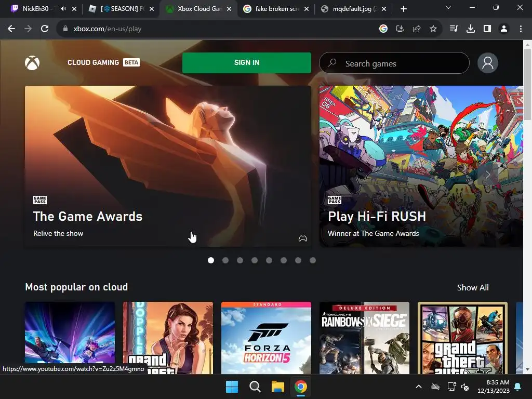Expand the tab search chevron
This screenshot has width=532, height=399.
[x=448, y=7]
